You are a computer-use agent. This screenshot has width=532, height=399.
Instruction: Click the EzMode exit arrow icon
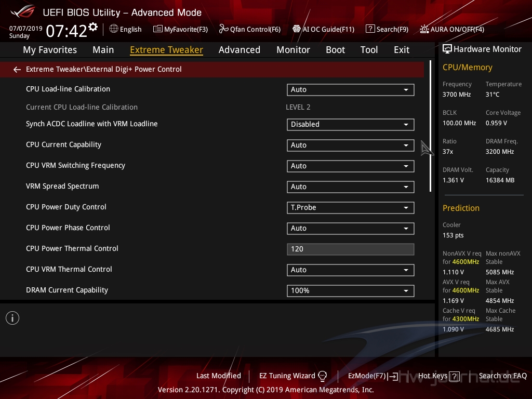(x=393, y=376)
